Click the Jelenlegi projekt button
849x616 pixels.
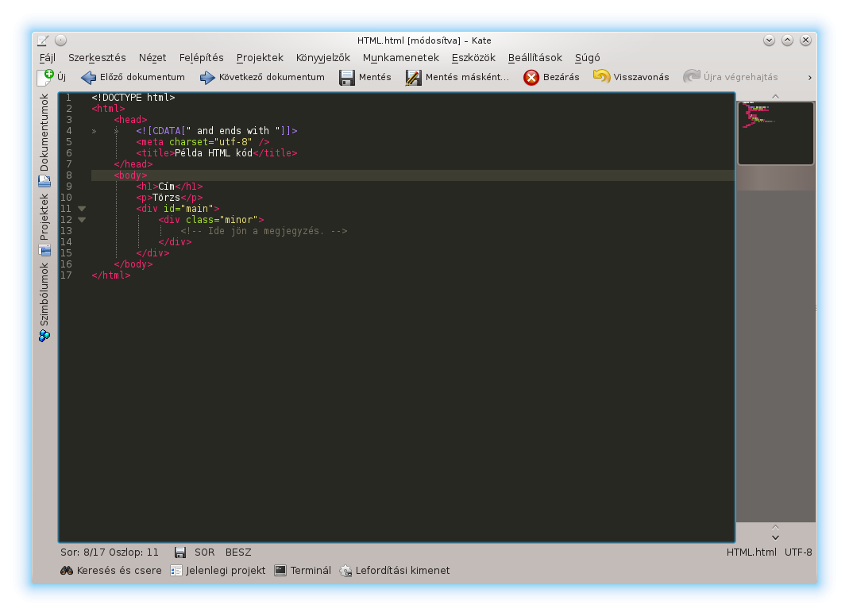pos(218,571)
